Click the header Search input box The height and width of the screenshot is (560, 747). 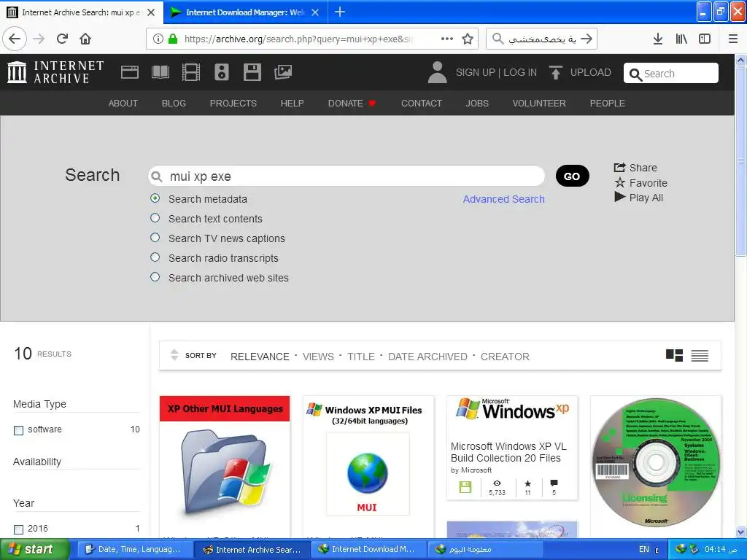(671, 74)
